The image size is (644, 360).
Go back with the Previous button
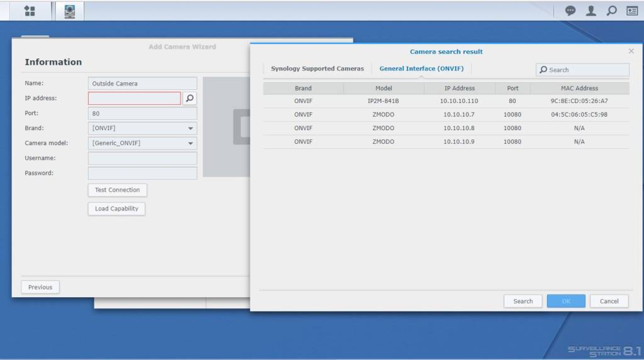[x=40, y=287]
